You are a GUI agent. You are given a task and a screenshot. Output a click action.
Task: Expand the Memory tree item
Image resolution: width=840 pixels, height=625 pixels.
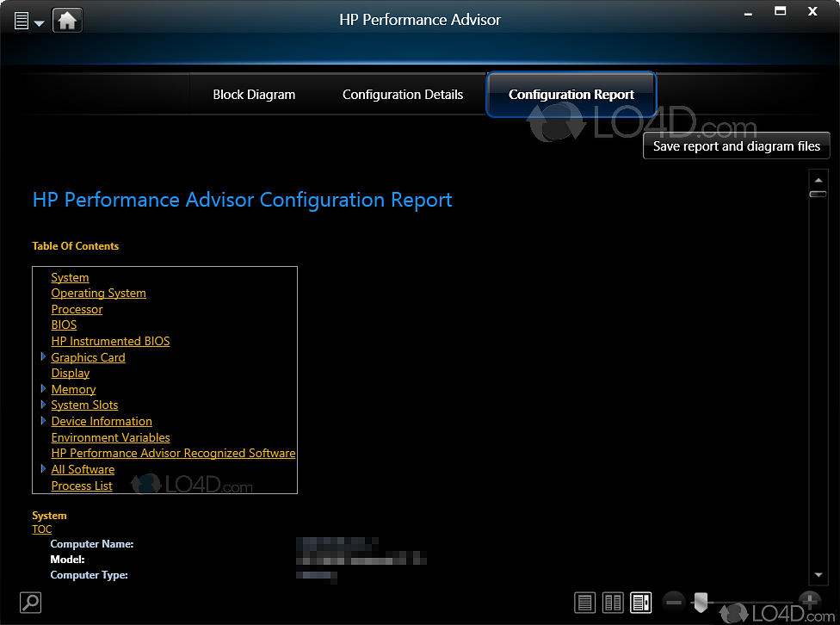coord(42,388)
